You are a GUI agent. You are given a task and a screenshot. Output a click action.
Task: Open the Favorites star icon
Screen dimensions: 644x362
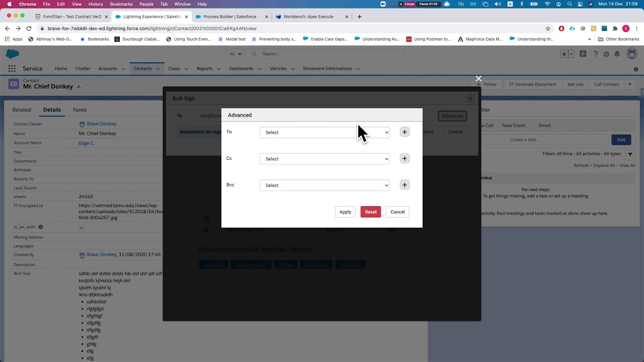click(x=564, y=54)
